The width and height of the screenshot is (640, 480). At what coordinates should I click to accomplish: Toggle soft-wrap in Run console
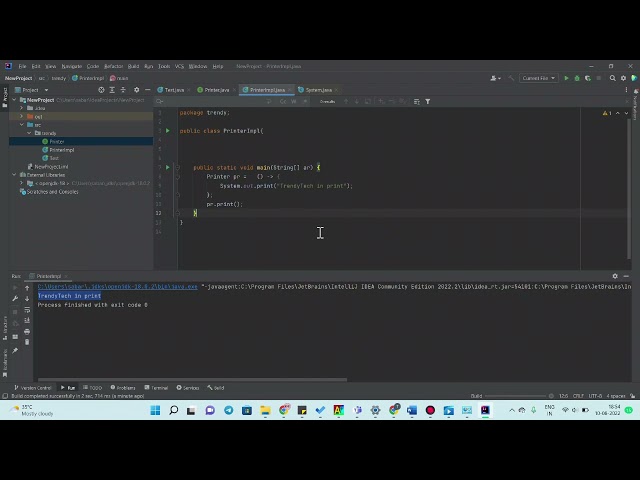pyautogui.click(x=27, y=310)
